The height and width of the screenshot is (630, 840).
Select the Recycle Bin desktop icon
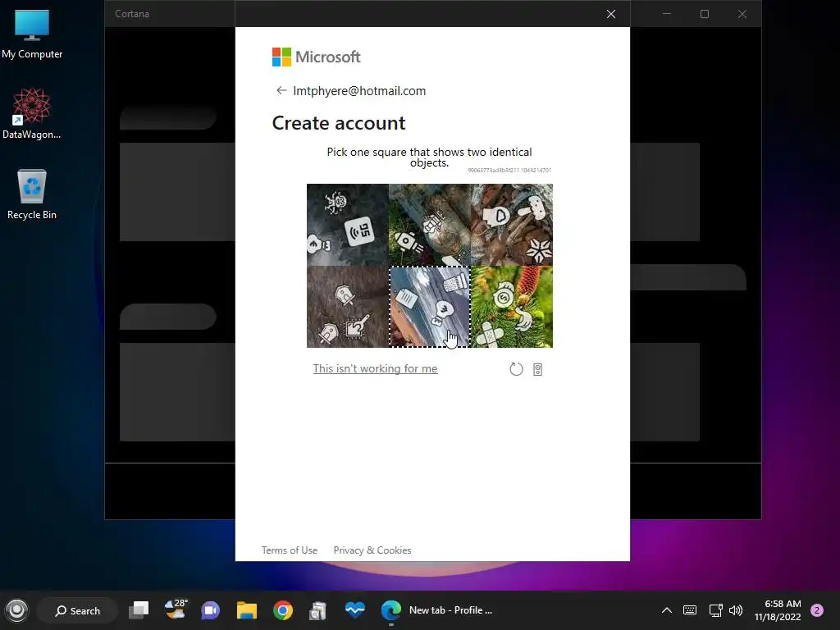[32, 194]
